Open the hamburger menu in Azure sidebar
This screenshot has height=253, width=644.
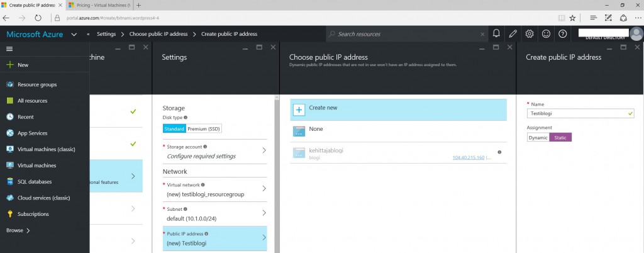coord(9,49)
